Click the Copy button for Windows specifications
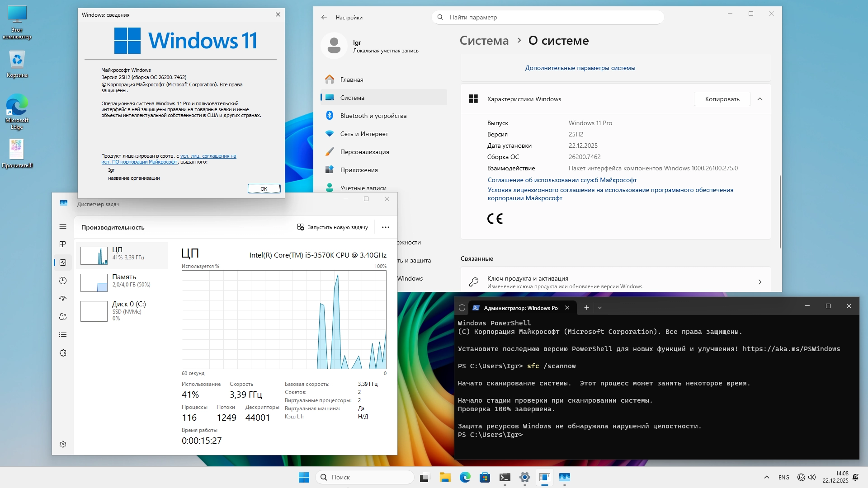The width and height of the screenshot is (868, 488). 722,99
